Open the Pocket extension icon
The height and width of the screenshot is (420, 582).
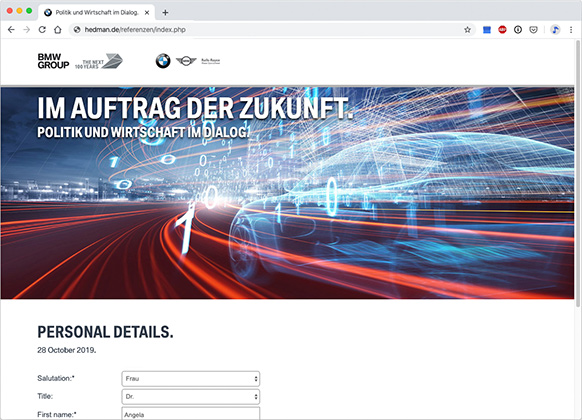(533, 30)
